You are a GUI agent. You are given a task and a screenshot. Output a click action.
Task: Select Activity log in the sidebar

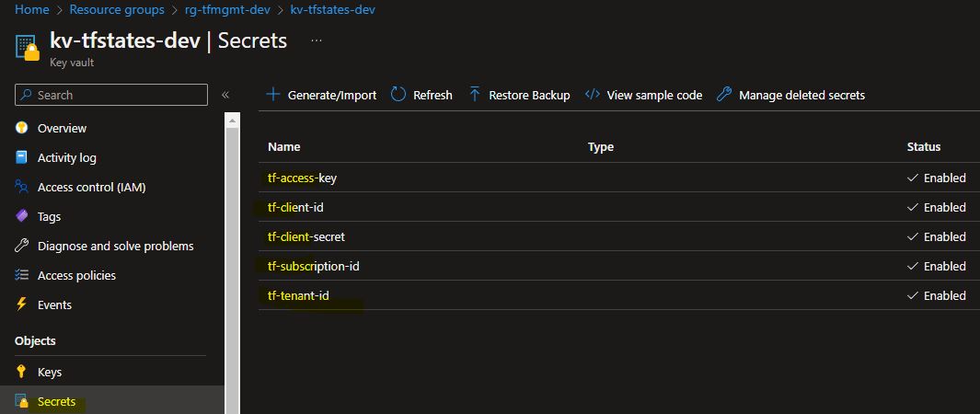point(67,157)
